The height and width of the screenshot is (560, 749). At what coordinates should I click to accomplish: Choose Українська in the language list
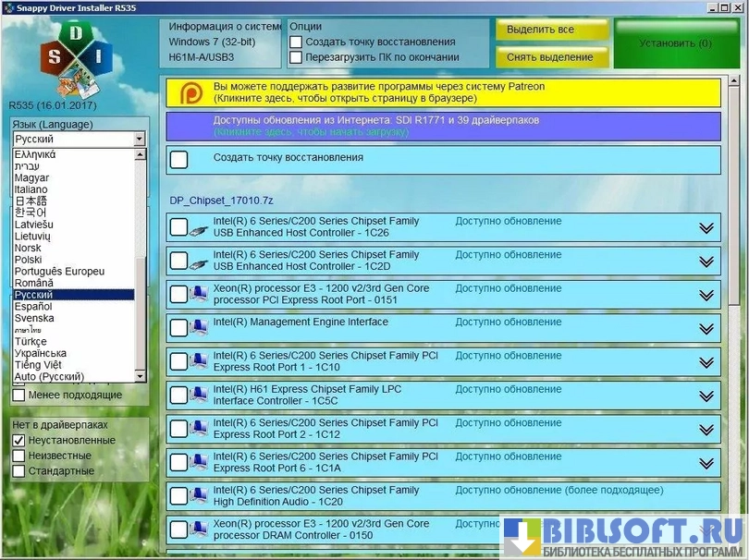(41, 353)
